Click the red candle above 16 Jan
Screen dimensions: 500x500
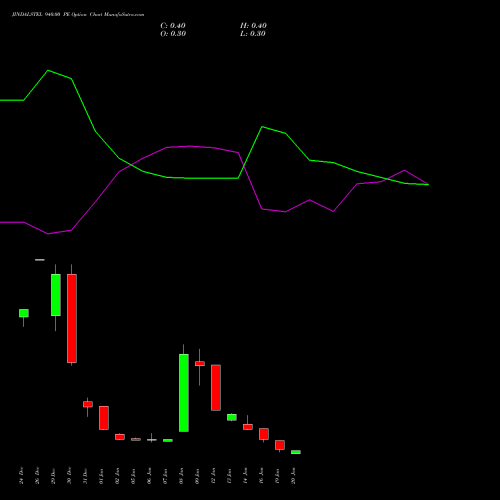coord(264,434)
